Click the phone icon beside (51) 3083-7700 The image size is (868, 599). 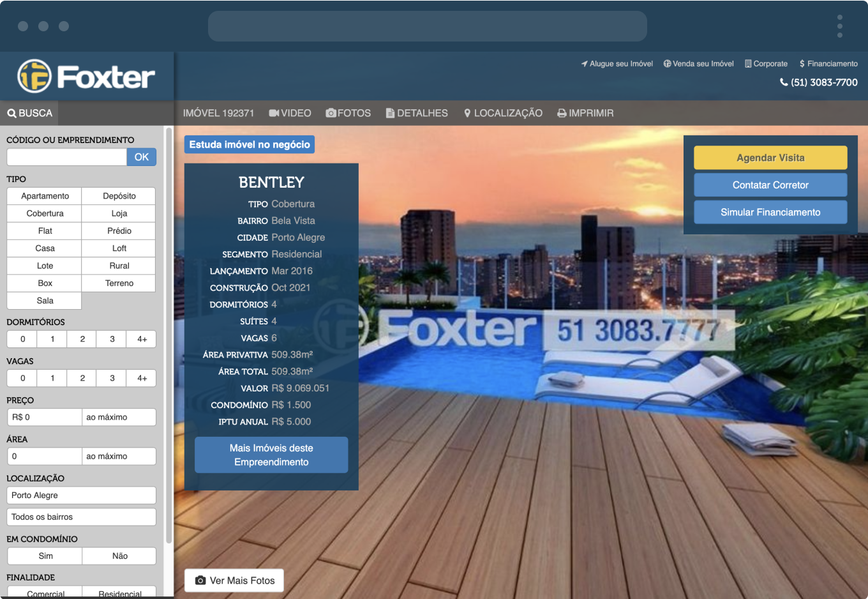(784, 82)
